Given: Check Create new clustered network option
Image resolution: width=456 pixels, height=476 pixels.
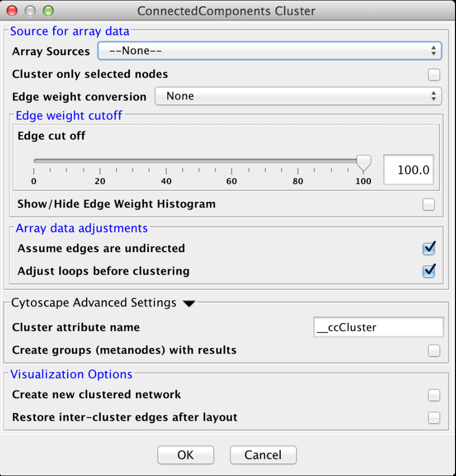Looking at the screenshot, I should pos(433,395).
